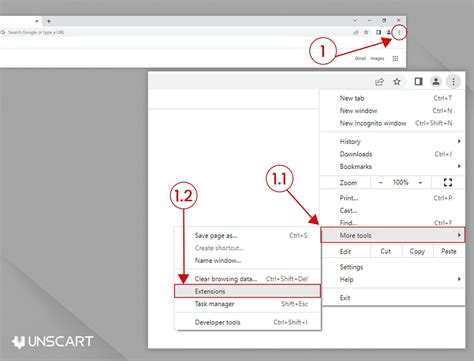Expand the More tools submenu
This screenshot has height=361, width=474.
(392, 235)
